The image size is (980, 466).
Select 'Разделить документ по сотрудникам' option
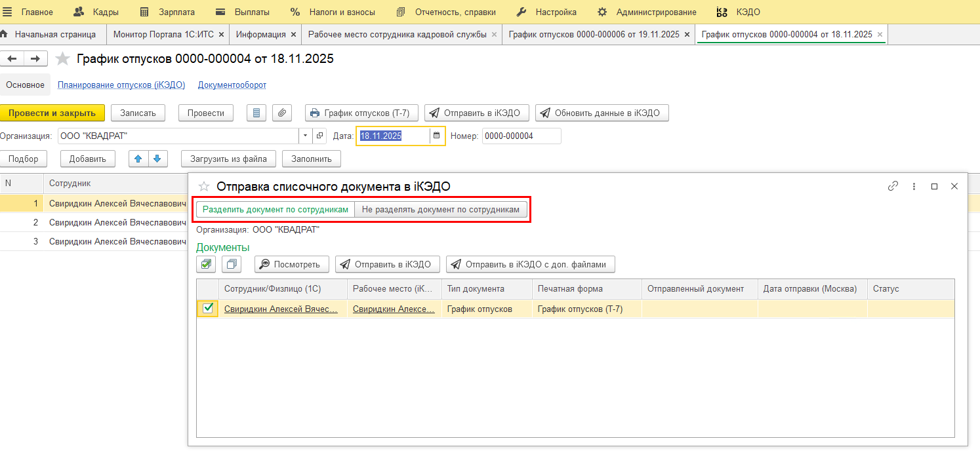pos(276,209)
